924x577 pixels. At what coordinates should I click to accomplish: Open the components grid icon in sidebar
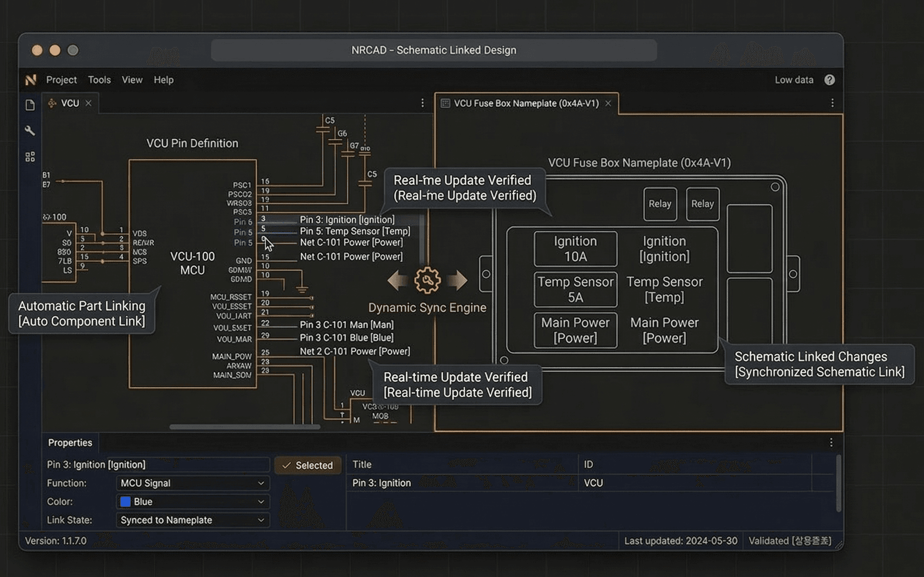point(30,157)
